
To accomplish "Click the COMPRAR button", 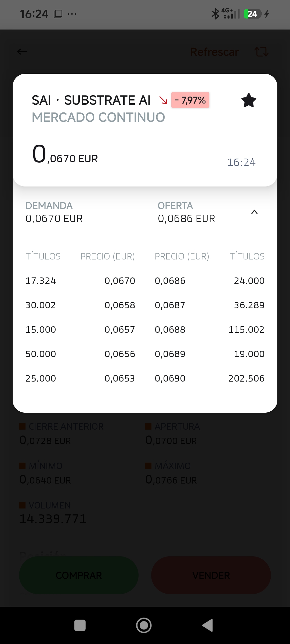I will (79, 575).
